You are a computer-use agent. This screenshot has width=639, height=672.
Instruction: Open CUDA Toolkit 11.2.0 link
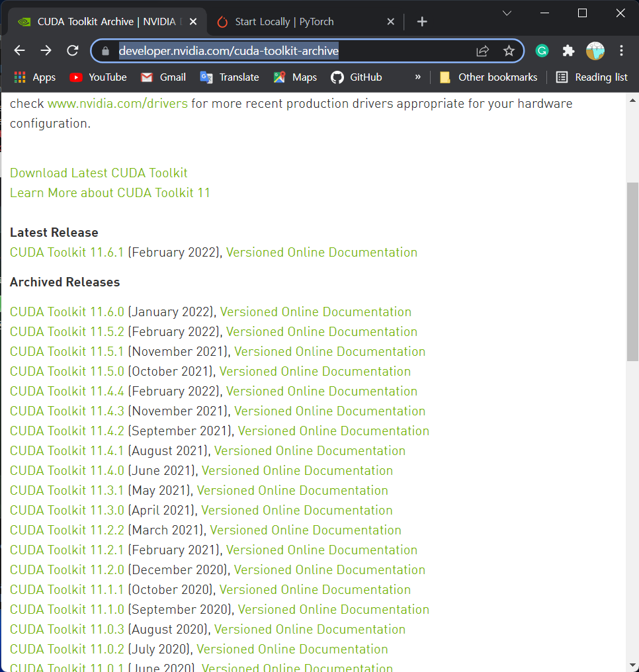click(x=67, y=570)
